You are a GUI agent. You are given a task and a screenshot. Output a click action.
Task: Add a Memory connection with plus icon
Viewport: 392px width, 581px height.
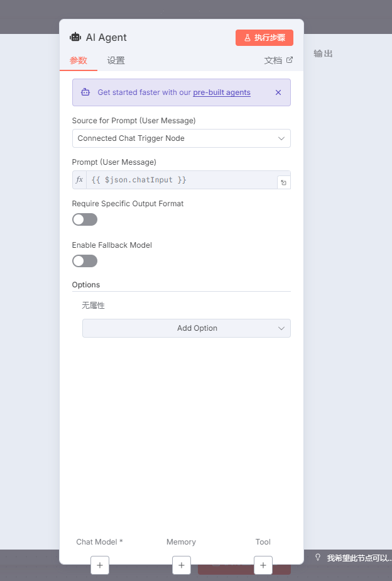click(181, 565)
